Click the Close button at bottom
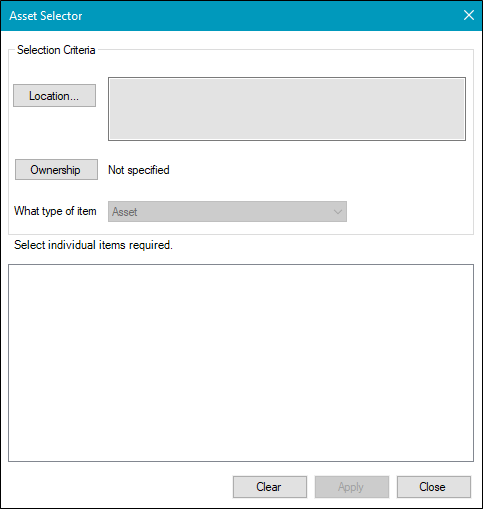This screenshot has height=509, width=483. pyautogui.click(x=434, y=487)
